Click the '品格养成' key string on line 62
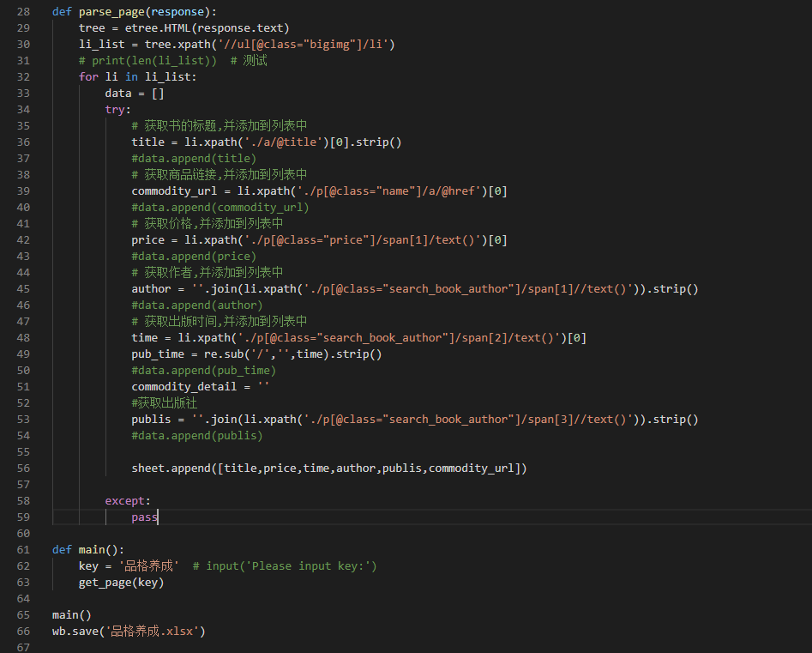 click(x=148, y=566)
